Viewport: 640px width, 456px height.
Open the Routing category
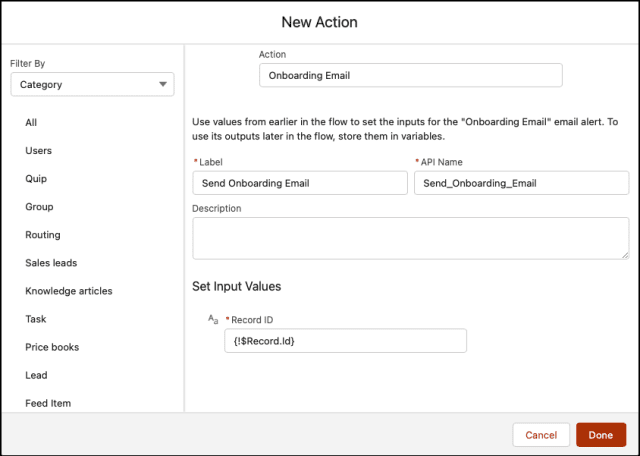pos(43,235)
